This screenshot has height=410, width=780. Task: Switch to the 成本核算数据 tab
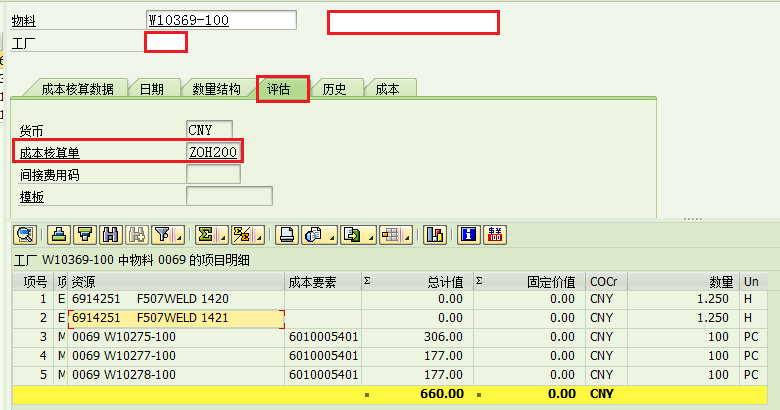78,89
